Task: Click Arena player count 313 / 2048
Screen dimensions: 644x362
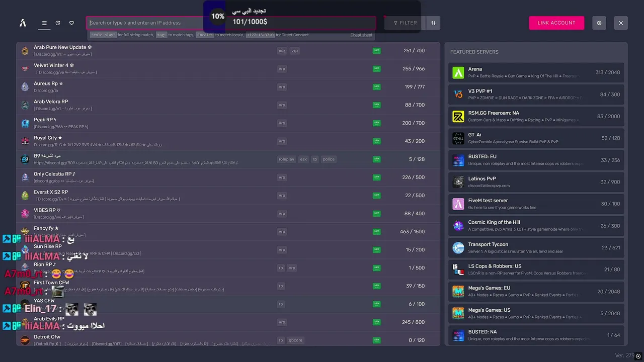Action: click(x=608, y=72)
